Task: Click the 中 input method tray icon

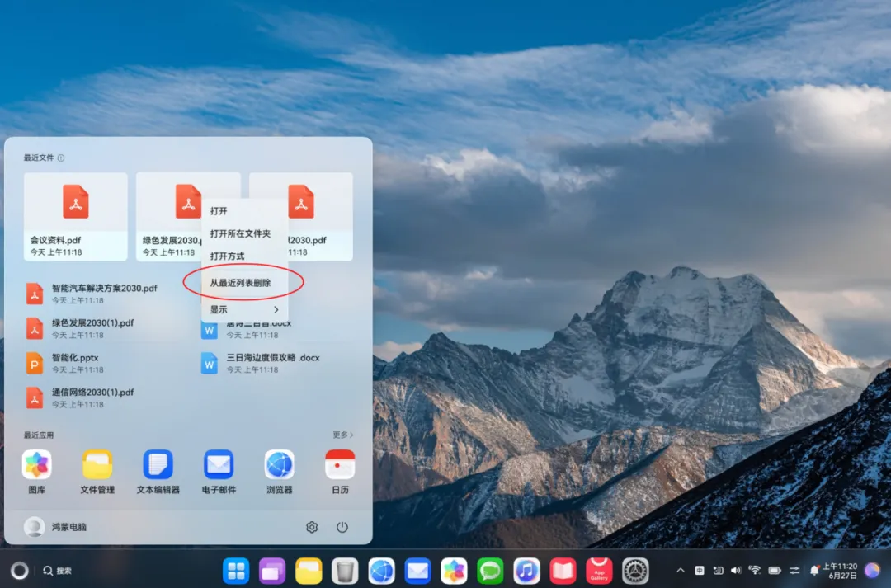Action: [700, 571]
